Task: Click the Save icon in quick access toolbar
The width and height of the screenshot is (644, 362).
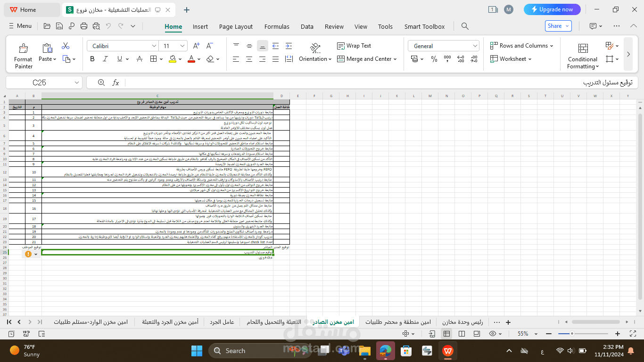Action: (59, 26)
